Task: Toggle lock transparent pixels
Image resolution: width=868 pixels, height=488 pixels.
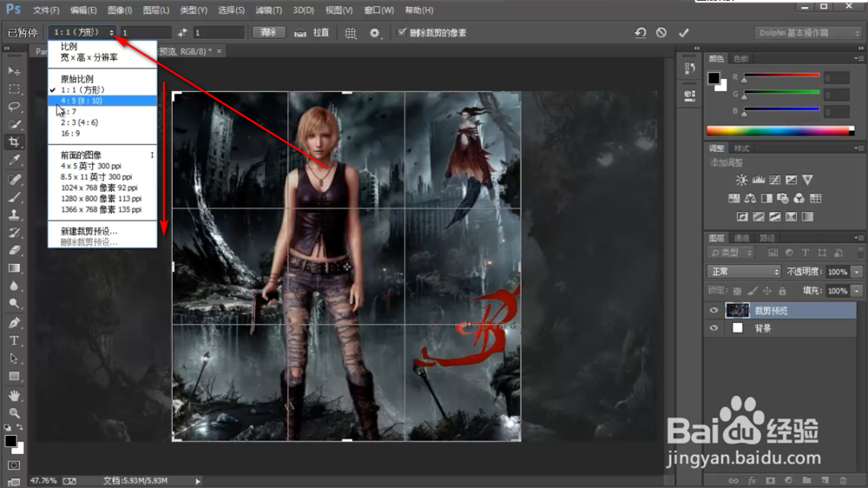Action: [737, 291]
